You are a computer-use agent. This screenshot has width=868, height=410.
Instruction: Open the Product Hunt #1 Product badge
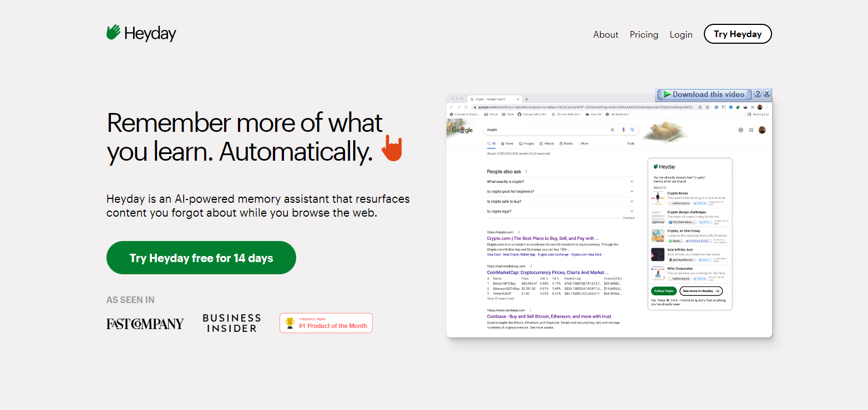point(326,323)
